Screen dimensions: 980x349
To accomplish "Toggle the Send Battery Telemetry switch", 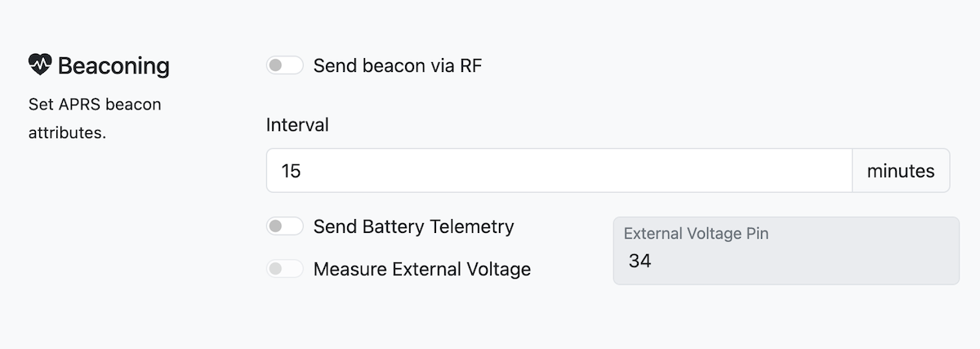I will [284, 226].
